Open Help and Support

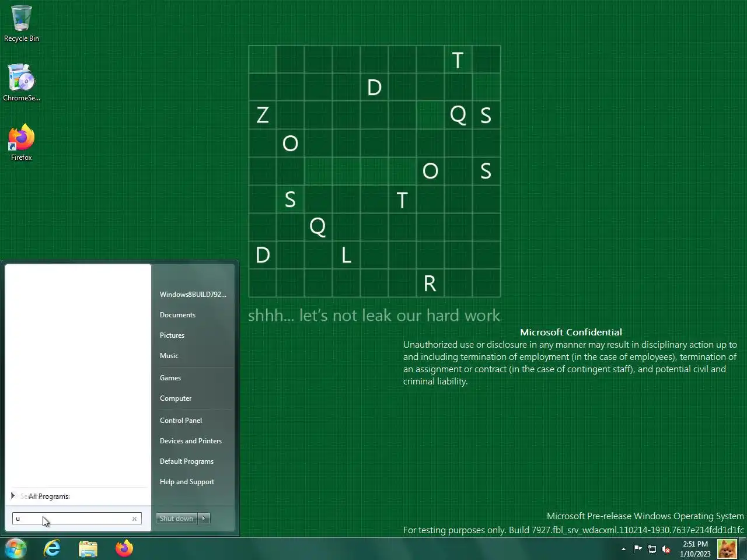click(x=187, y=482)
